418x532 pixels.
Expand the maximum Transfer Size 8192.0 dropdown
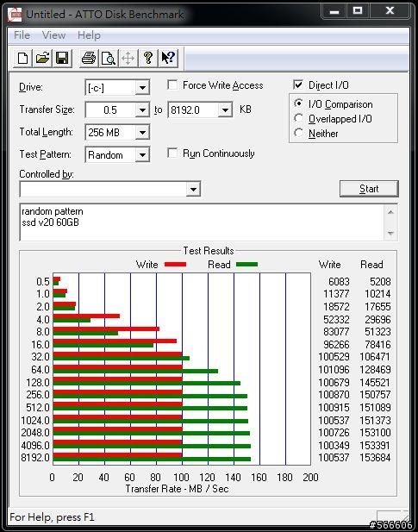[x=225, y=110]
